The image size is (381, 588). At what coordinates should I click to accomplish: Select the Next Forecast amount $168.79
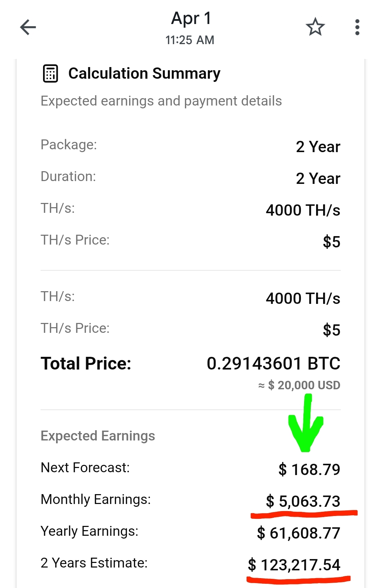tap(309, 469)
